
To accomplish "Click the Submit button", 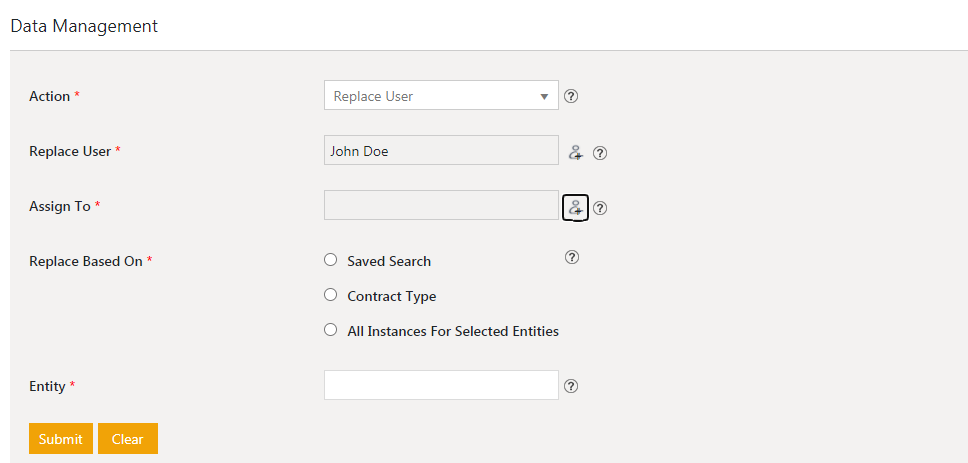I will 60,438.
